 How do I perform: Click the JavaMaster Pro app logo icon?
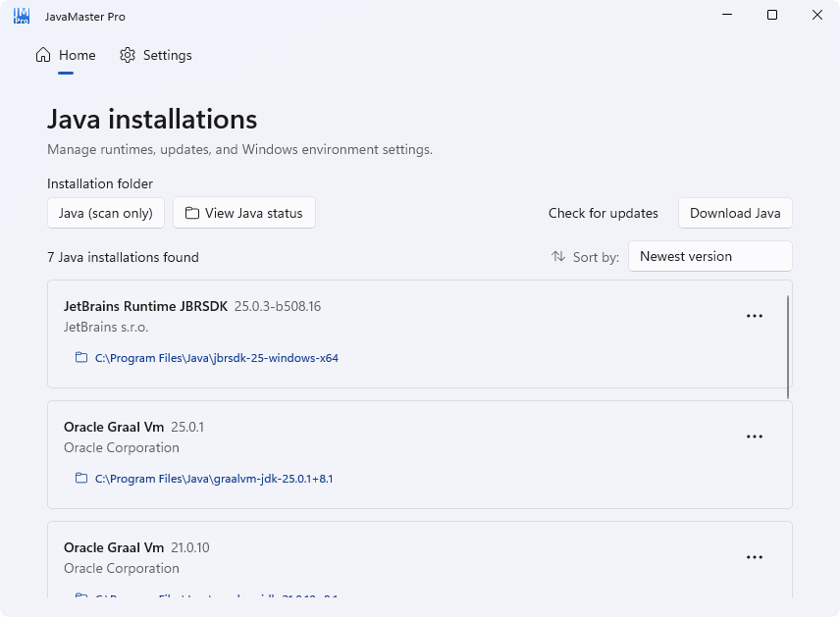(x=22, y=16)
